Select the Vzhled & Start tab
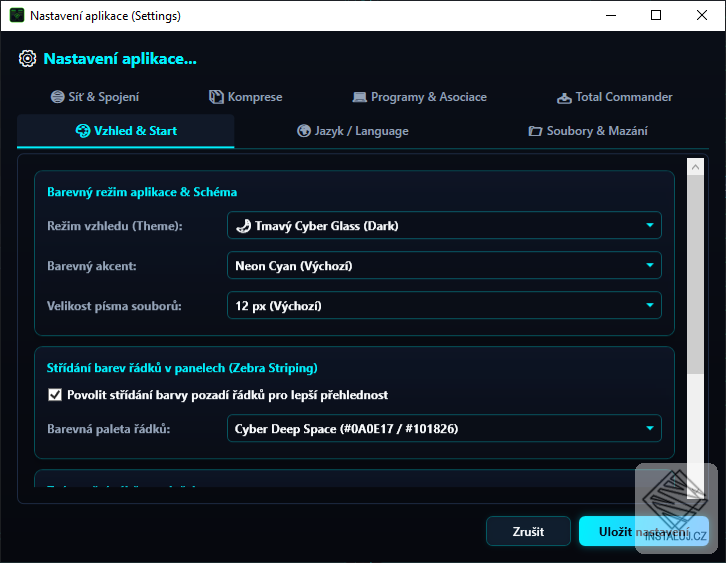Screen dimensions: 726x563 [x=126, y=131]
